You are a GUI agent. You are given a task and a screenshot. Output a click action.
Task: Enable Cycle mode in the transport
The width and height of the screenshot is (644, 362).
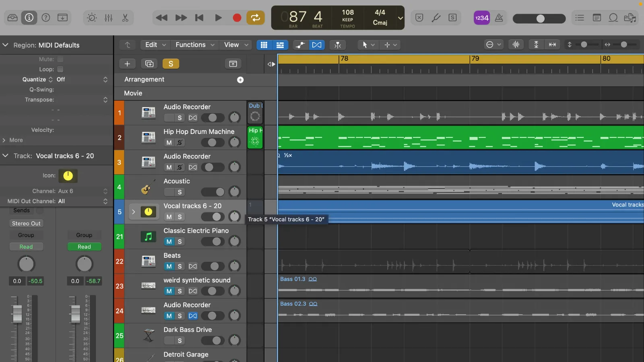pyautogui.click(x=256, y=18)
